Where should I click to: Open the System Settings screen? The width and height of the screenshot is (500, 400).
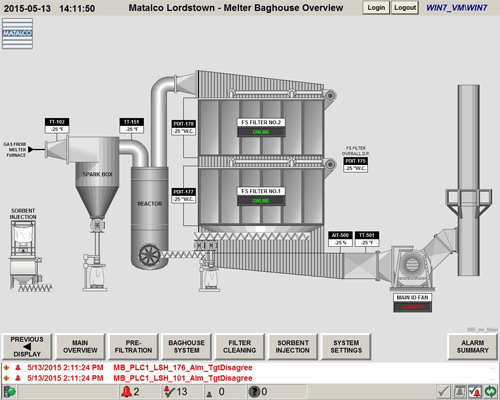346,347
